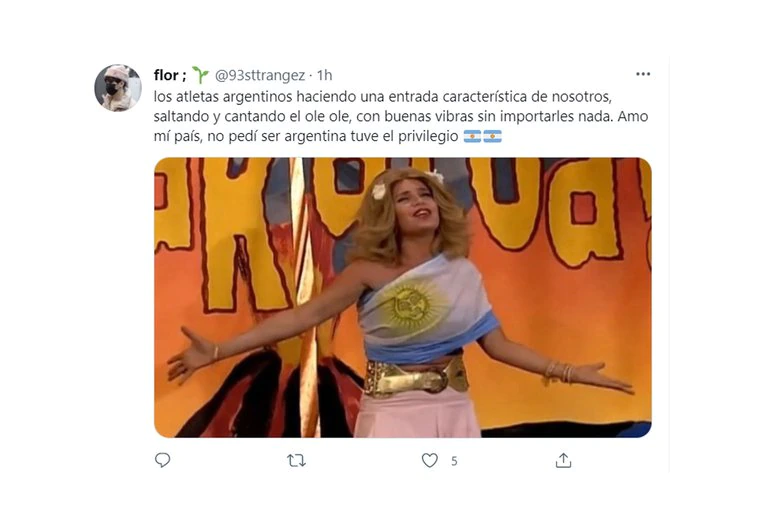
Task: Click tweet text starting 'los atletas argentinos'
Action: click(401, 116)
